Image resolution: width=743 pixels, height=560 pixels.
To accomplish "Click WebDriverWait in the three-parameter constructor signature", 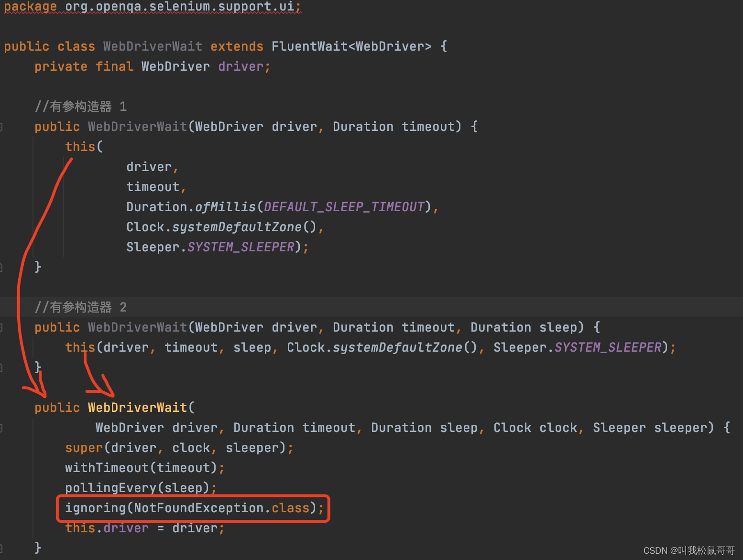I will [x=137, y=327].
